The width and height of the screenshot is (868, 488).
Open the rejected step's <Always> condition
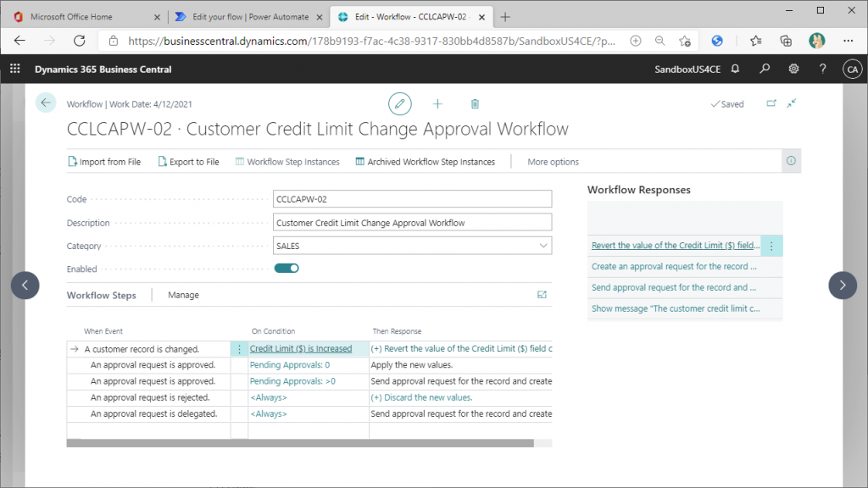[269, 397]
